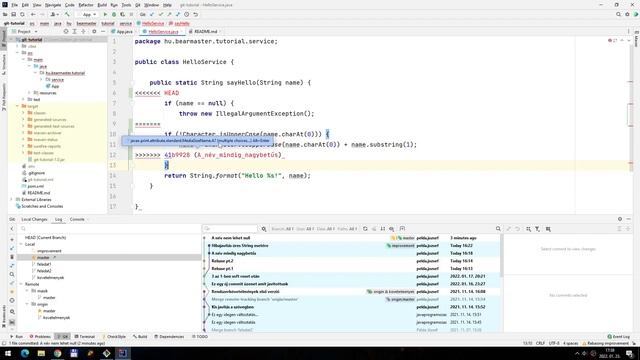Image resolution: width=640 pixels, height=360 pixels.
Task: Click the green Debug bug icon
Action: coord(114,14)
